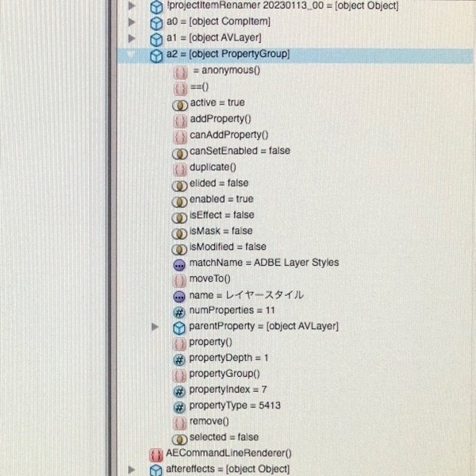Select 'duplicate()' entry
This screenshot has height=476, width=476.
(x=213, y=167)
